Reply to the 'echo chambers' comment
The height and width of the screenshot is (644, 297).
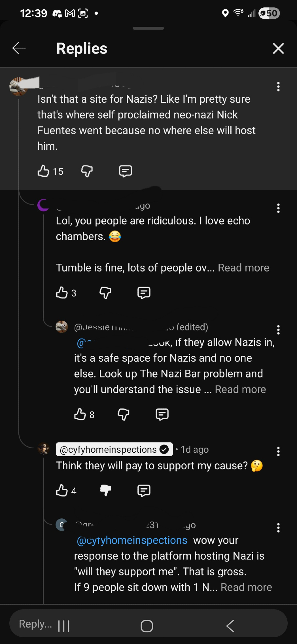point(144,293)
